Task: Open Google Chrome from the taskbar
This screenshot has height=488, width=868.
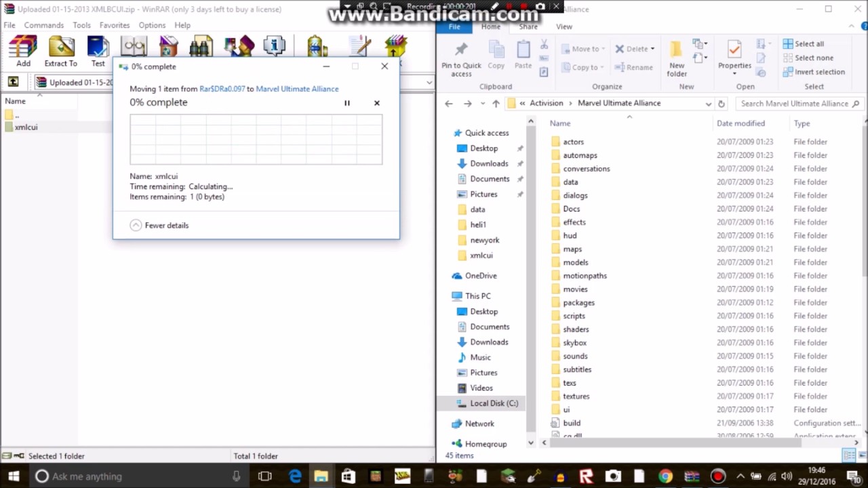Action: point(665,476)
